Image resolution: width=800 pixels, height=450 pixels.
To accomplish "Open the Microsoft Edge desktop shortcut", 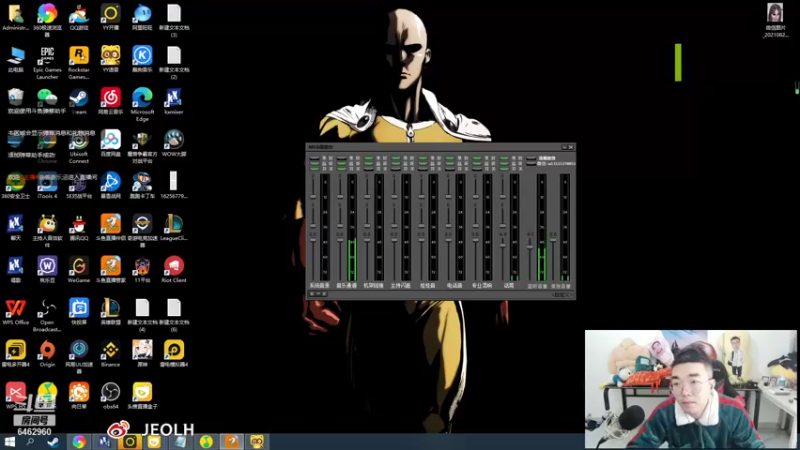I will 142,104.
